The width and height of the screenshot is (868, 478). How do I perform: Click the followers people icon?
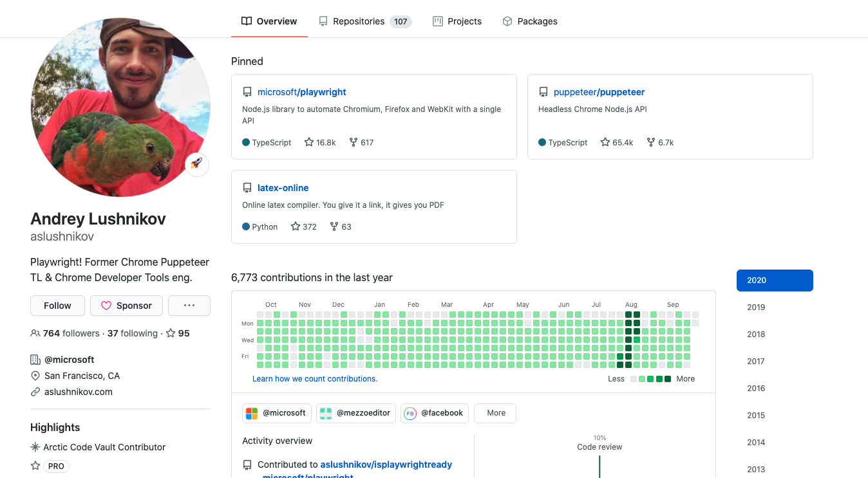coord(35,333)
